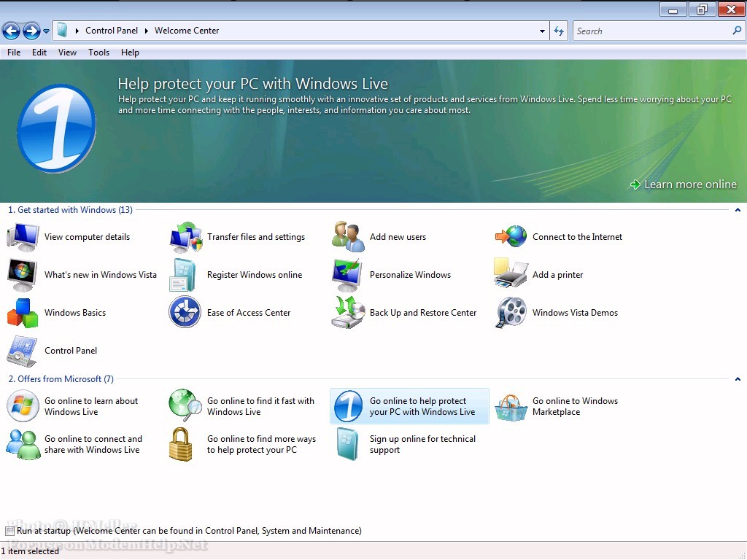Click the Windows Basics label
The width and height of the screenshot is (747, 560).
point(75,313)
